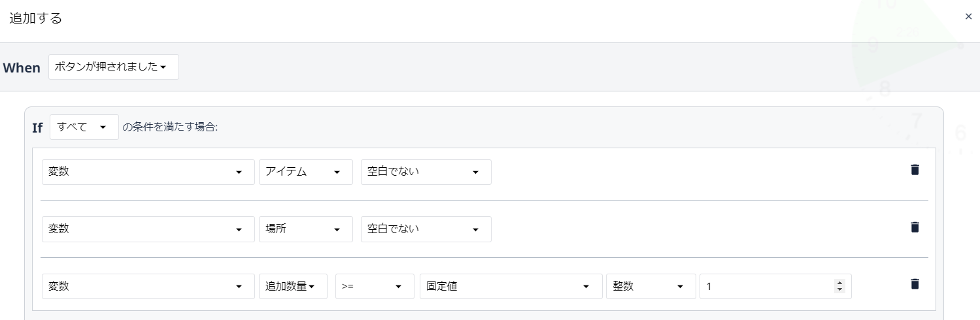Open the 変数 dropdown in アイテム row
This screenshot has height=320, width=980.
coord(148,172)
